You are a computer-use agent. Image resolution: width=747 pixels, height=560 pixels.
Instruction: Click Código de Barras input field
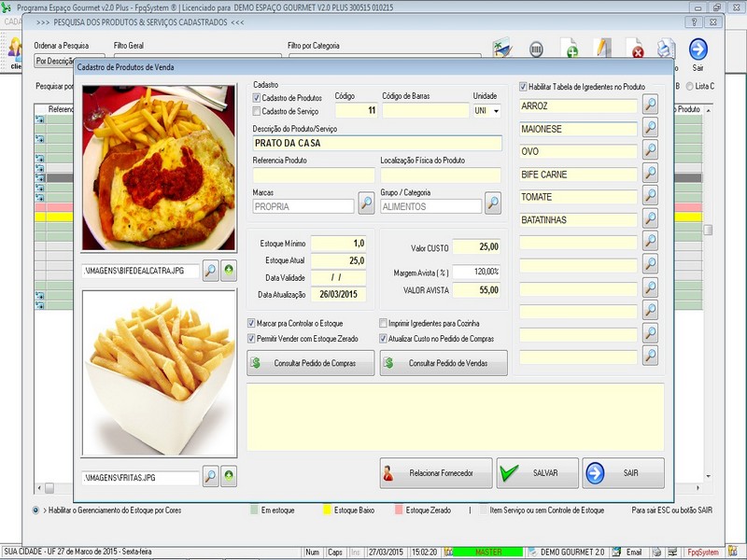426,110
